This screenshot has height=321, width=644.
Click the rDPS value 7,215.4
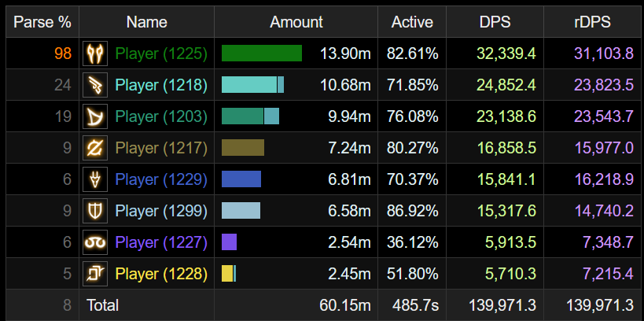608,274
